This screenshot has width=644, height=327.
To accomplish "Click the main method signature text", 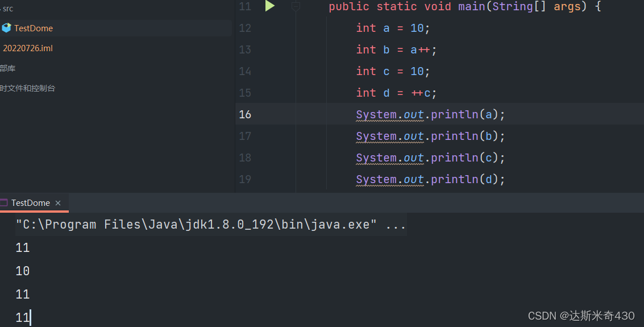I will pos(465,7).
